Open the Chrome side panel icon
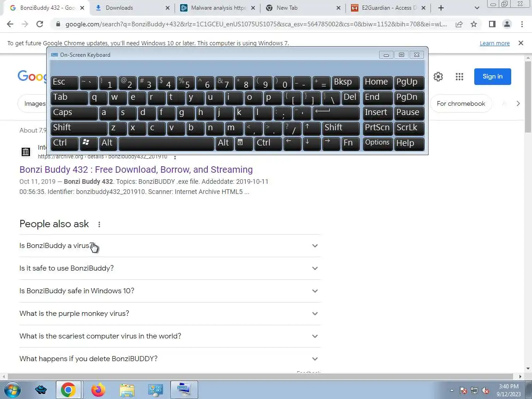 [x=492, y=24]
